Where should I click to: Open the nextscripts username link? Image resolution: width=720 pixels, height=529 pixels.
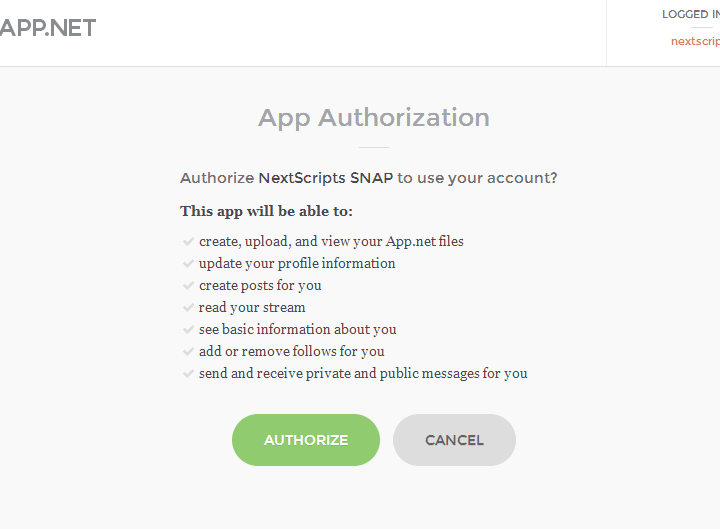tap(695, 41)
